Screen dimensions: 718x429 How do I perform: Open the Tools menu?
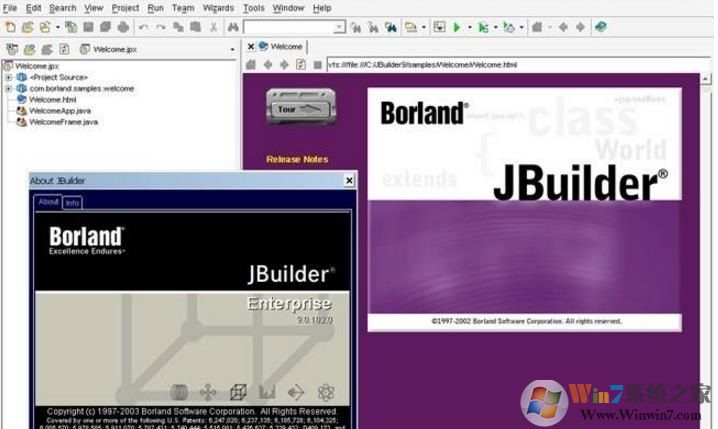point(253,8)
